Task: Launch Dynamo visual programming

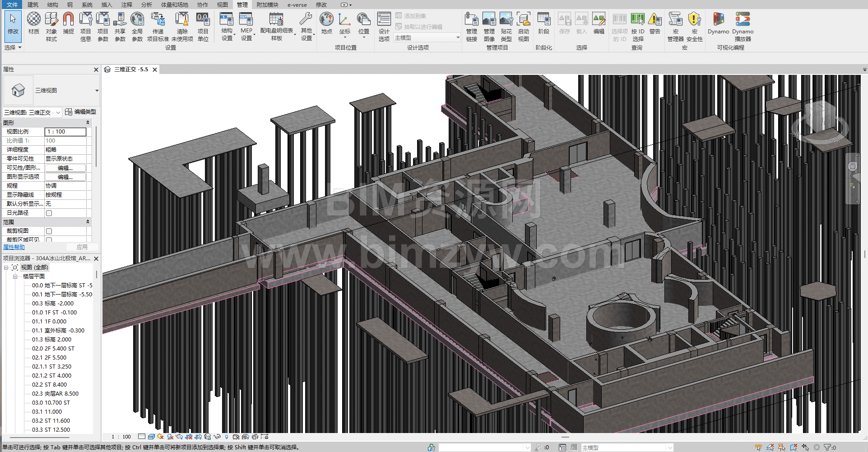Action: point(719,23)
